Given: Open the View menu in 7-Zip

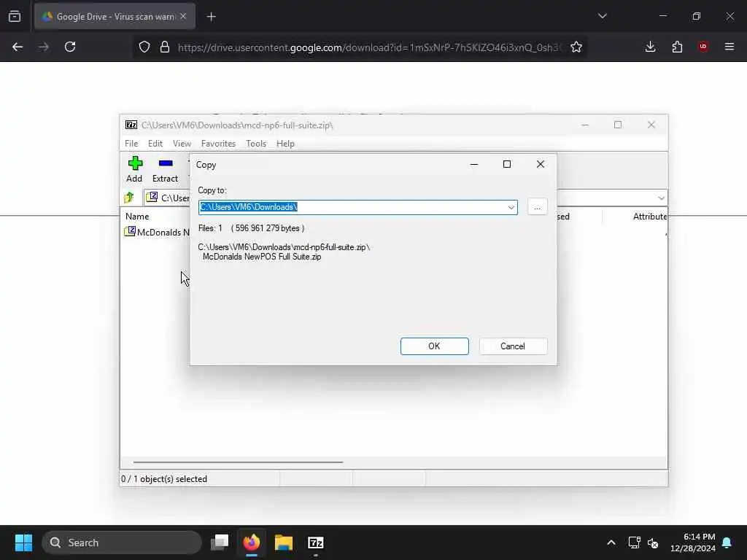Looking at the screenshot, I should tap(182, 144).
